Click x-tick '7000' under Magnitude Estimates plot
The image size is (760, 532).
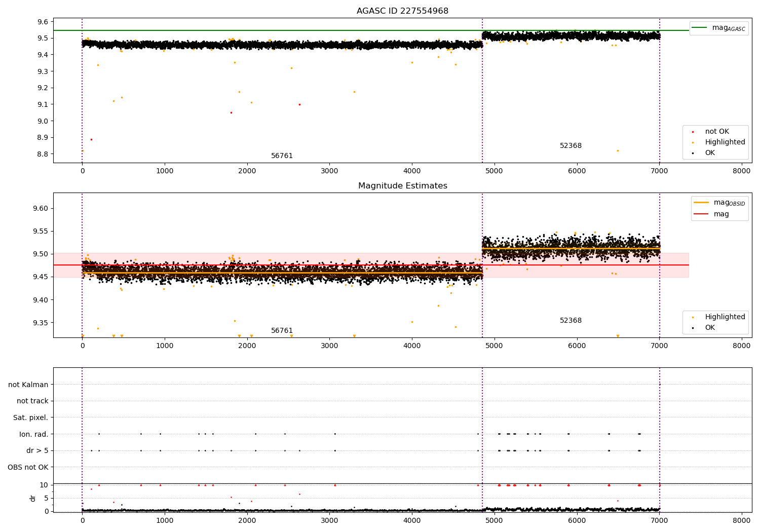(x=659, y=346)
